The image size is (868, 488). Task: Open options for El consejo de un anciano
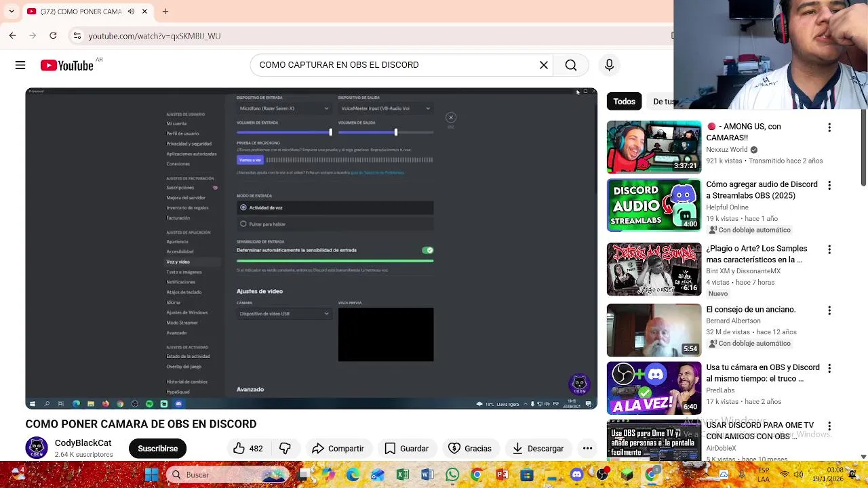click(829, 310)
